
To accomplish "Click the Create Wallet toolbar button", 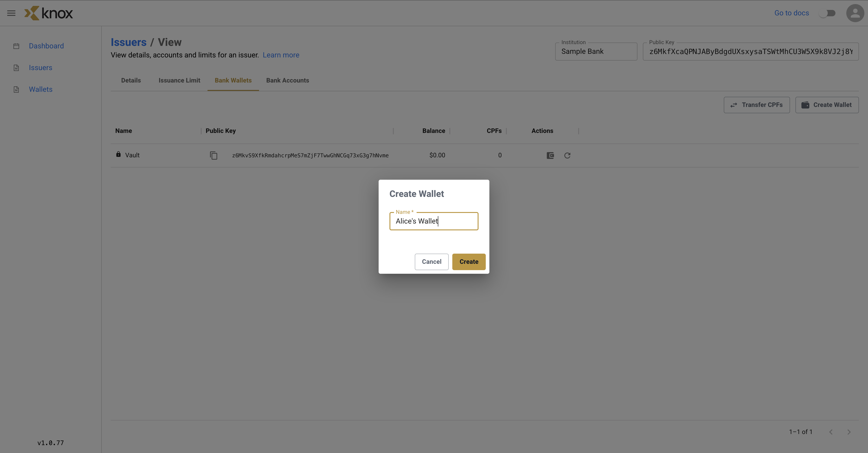I will coord(827,105).
